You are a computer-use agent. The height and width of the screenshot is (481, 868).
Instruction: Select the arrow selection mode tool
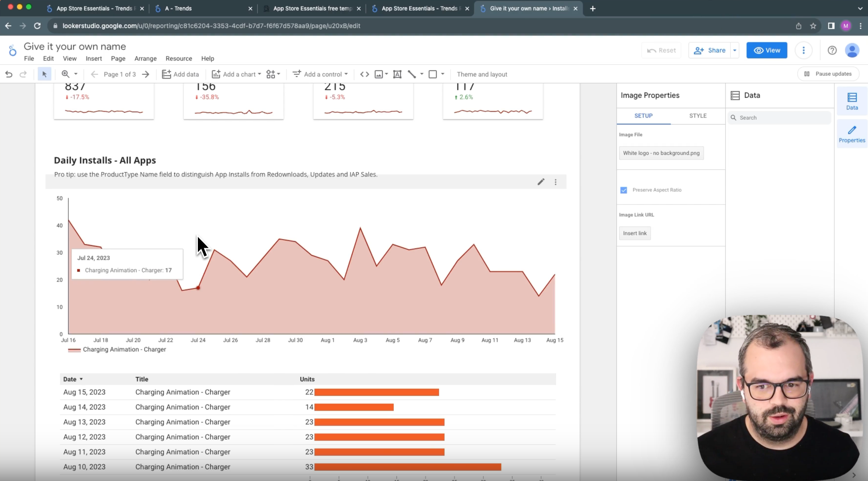coord(44,74)
